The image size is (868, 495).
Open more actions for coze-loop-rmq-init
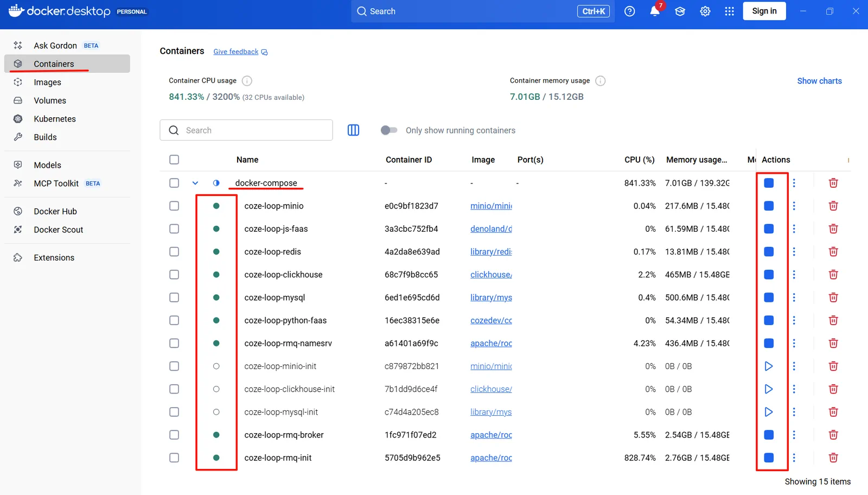pos(794,458)
